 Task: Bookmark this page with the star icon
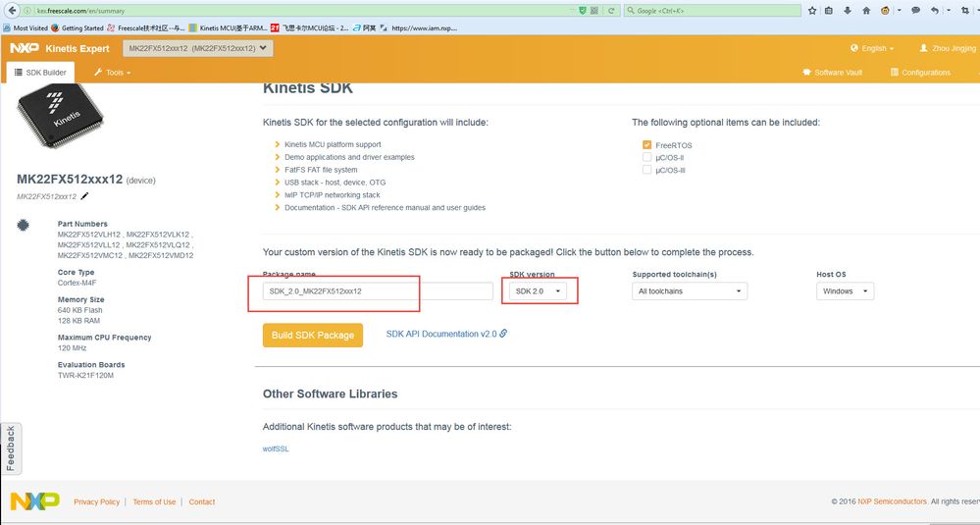tap(812, 11)
